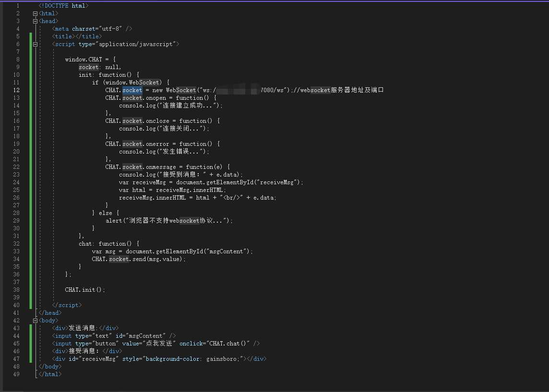
Task: Click line number 37 in the gutter
Action: (x=16, y=282)
